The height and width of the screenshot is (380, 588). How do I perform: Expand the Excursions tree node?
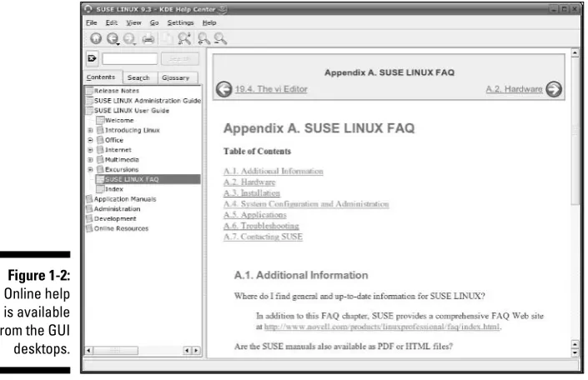90,169
